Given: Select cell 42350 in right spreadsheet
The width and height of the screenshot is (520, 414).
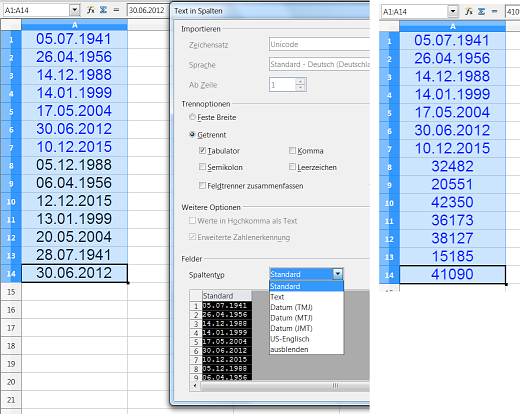Looking at the screenshot, I should [x=452, y=202].
